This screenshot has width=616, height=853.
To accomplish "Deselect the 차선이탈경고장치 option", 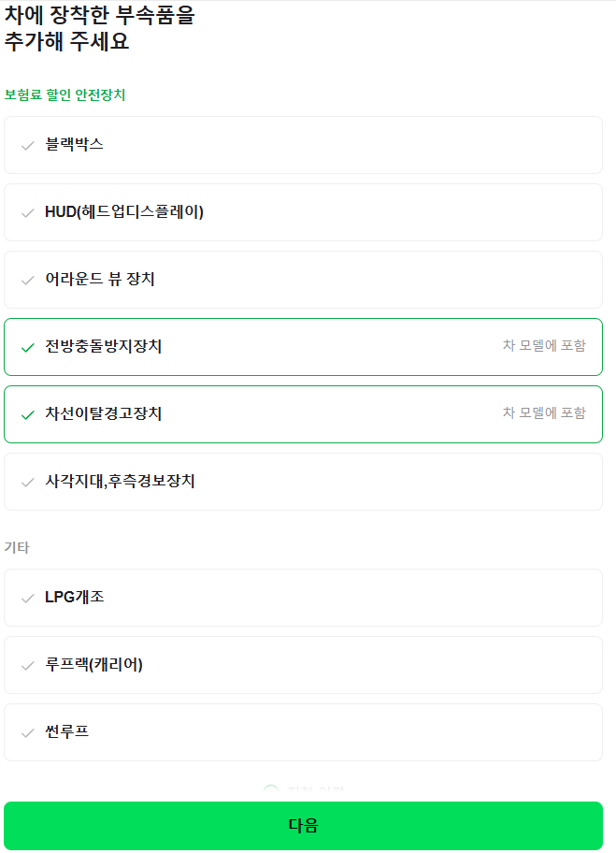I will click(303, 412).
